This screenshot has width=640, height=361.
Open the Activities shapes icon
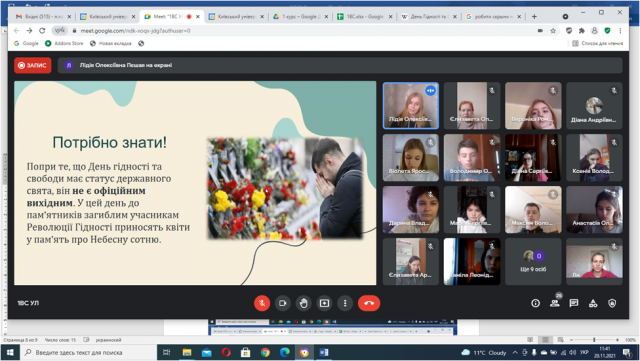pyautogui.click(x=593, y=303)
